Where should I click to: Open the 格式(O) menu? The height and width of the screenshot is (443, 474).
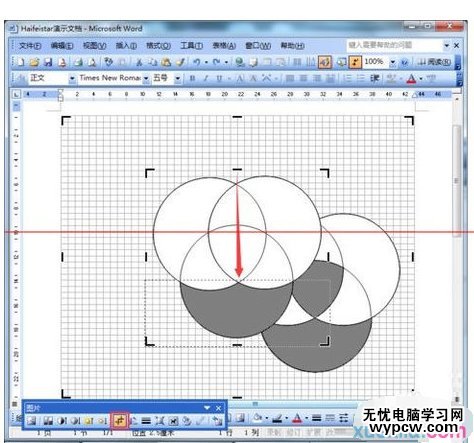[x=158, y=46]
